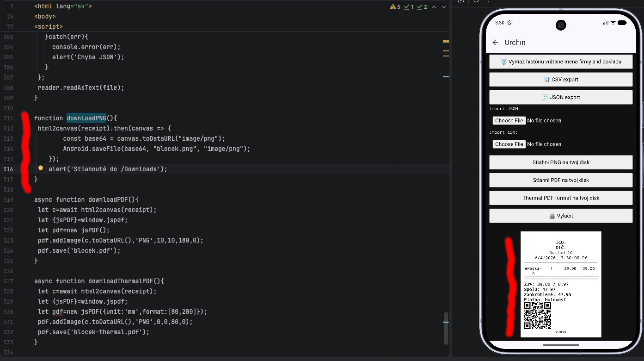Tap the Vylačiť print button
Viewport: 644px width, 361px height.
click(561, 216)
